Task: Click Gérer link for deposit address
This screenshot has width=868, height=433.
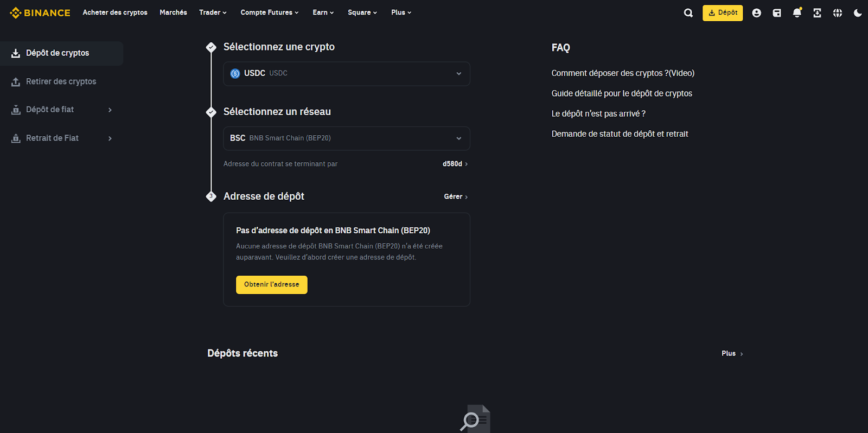Action: point(456,196)
